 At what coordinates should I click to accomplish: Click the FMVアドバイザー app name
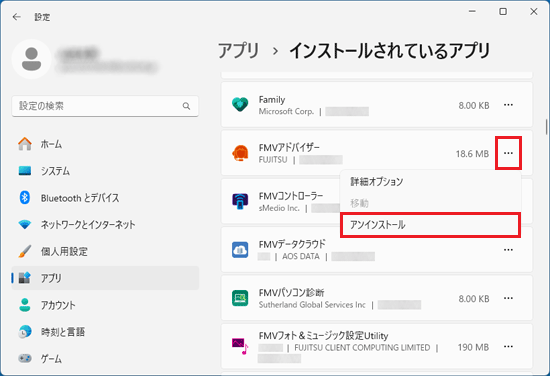(289, 148)
